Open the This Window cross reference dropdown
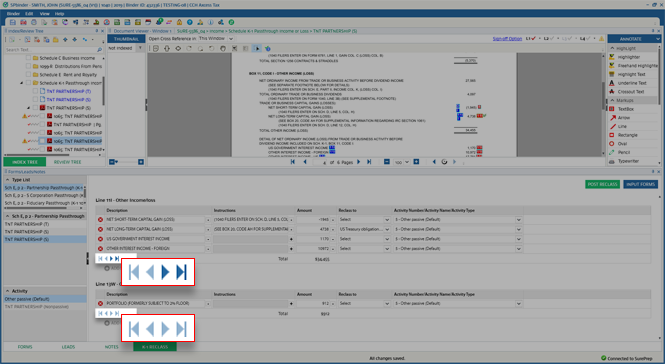Screen dimensions: 665x364 click(x=231, y=39)
